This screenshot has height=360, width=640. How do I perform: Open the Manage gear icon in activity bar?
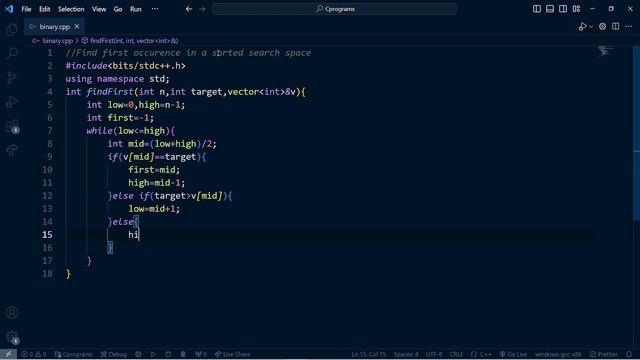pyautogui.click(x=12, y=337)
